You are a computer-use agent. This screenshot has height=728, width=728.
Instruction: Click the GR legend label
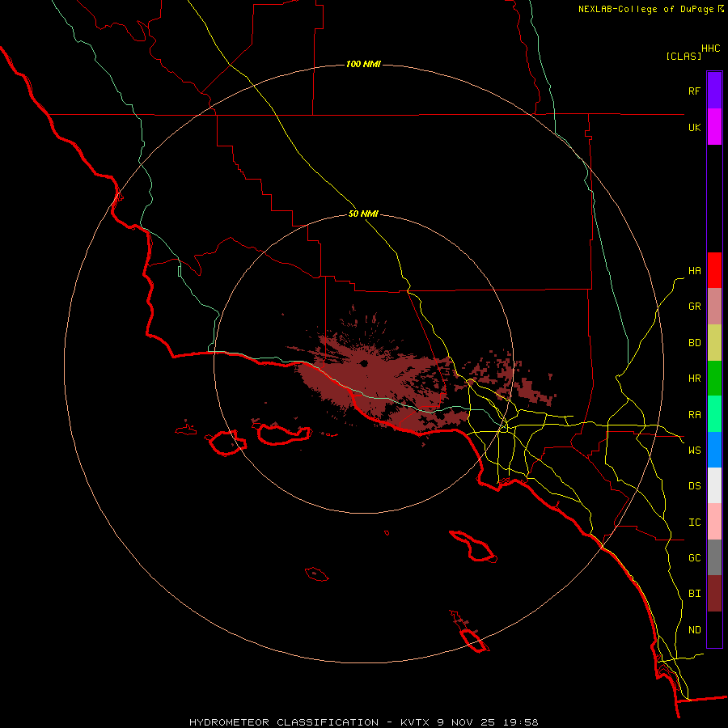click(x=694, y=307)
